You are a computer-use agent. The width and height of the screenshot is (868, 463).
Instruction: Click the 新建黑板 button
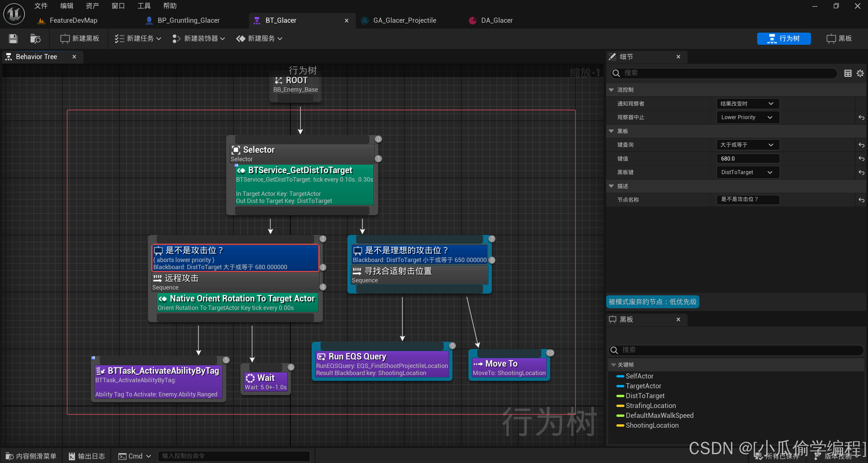click(80, 39)
